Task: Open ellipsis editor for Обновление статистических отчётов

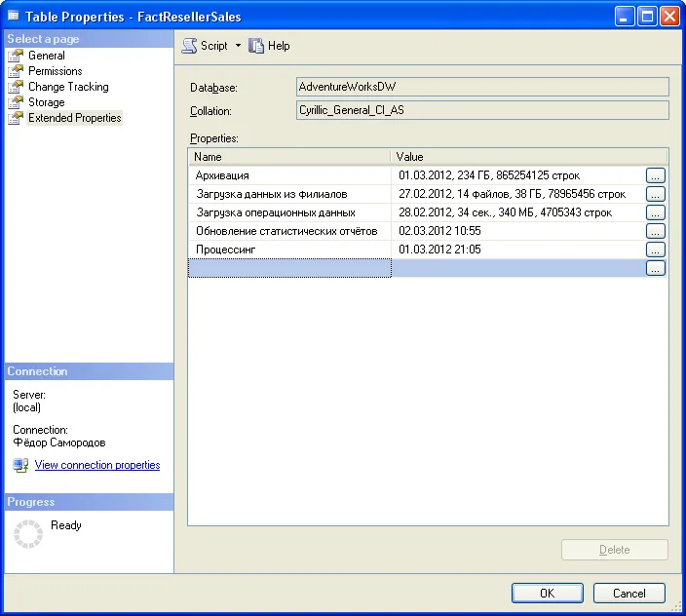Action: [x=656, y=231]
